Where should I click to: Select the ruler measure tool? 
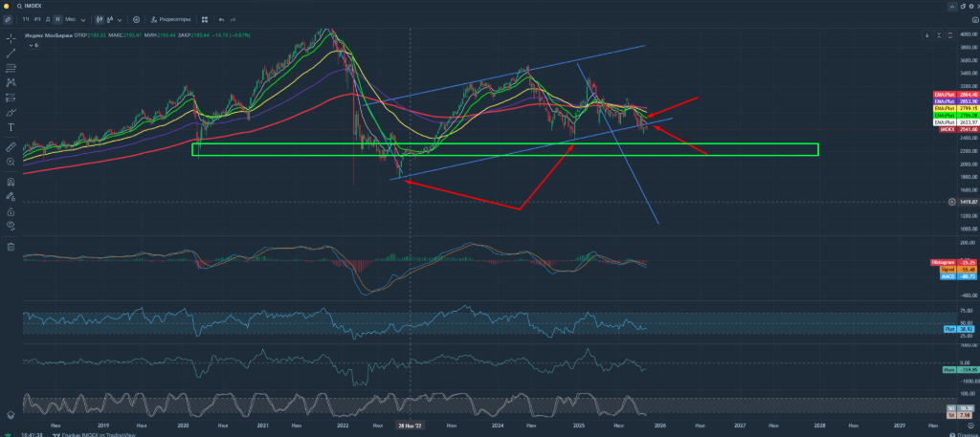click(11, 148)
